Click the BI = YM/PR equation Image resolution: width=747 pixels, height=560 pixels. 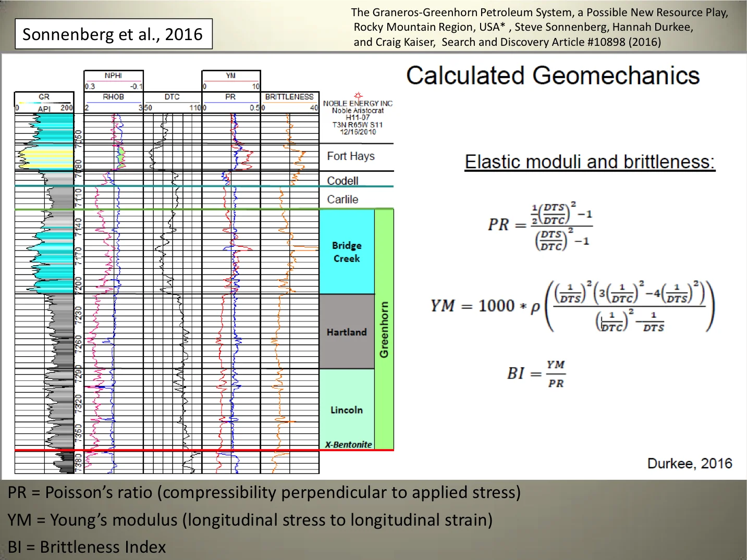(536, 374)
